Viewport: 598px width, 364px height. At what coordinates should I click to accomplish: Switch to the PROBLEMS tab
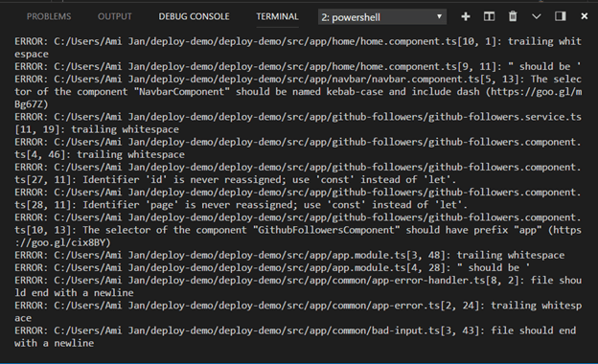tap(49, 17)
